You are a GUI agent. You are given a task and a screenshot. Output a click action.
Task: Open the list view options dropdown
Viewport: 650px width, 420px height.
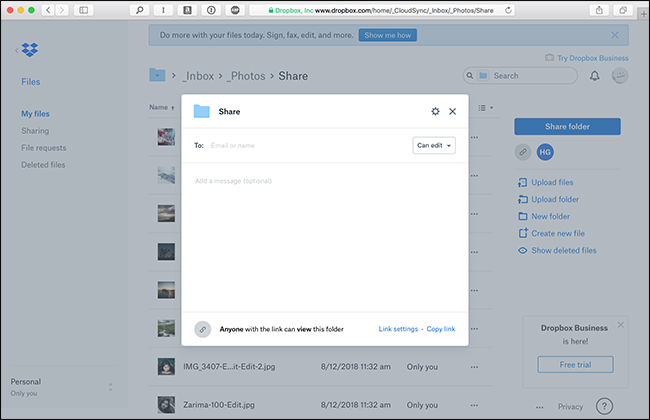pos(485,108)
